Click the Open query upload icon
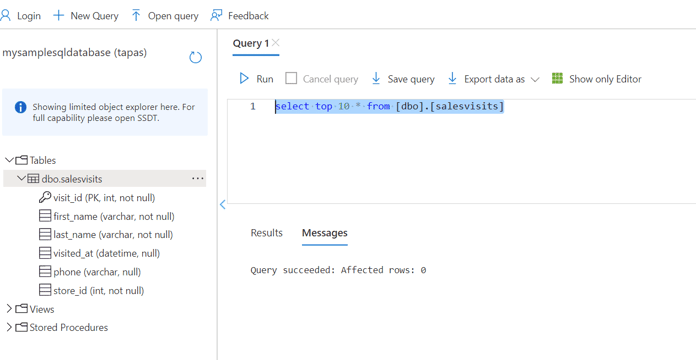This screenshot has height=360, width=696. 136,16
